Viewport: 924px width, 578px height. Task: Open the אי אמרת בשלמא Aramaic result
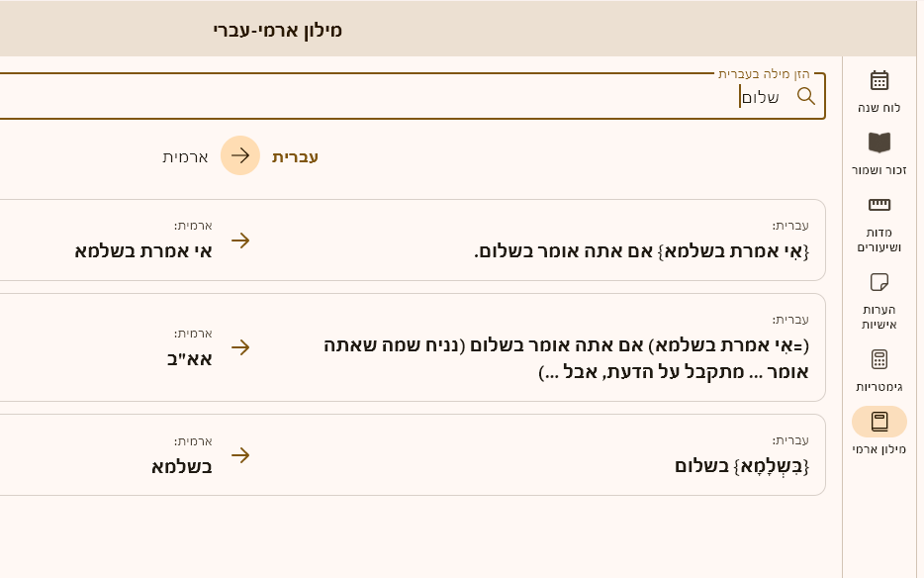tap(143, 250)
